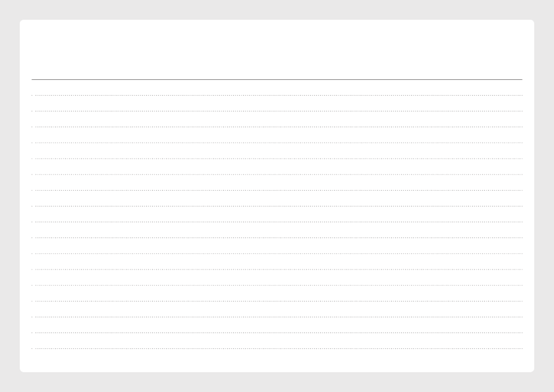Select the second-to-last dotted line

277,332
